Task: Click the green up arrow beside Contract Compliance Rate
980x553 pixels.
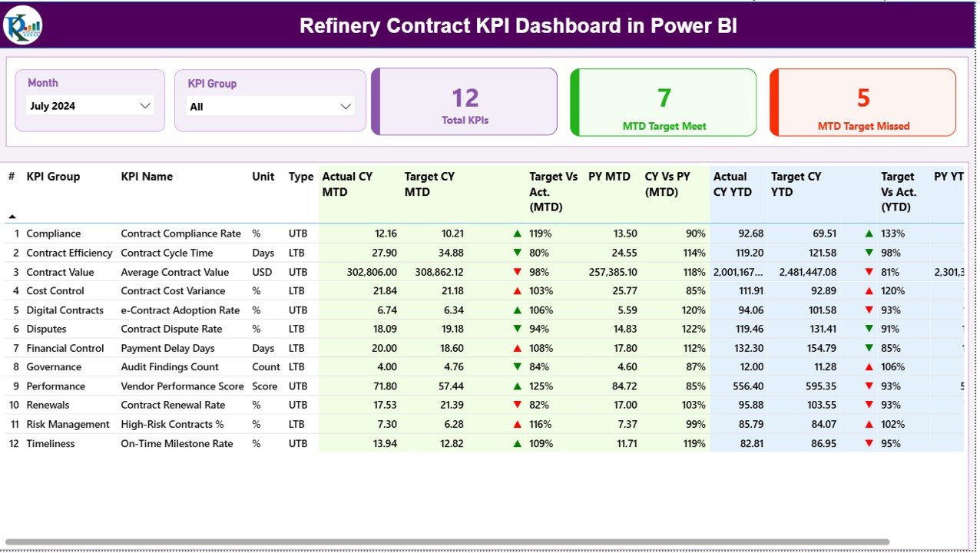Action: [x=517, y=233]
